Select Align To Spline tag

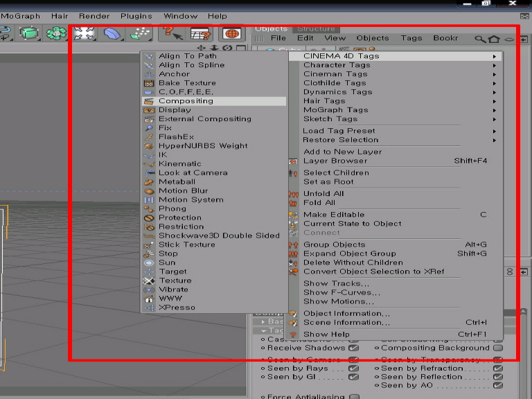pyautogui.click(x=214, y=65)
